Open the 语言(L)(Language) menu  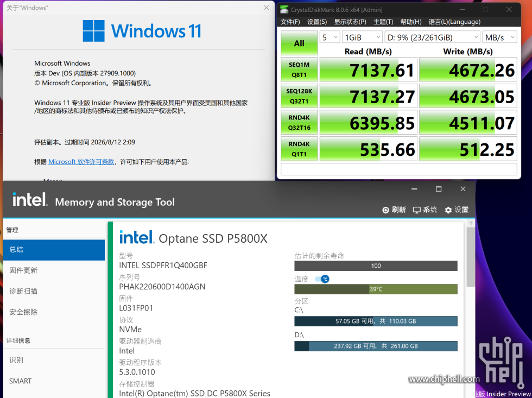[454, 22]
